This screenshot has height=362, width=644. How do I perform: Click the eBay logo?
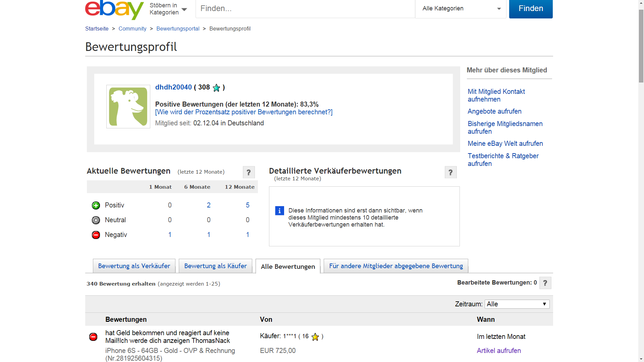click(x=114, y=9)
